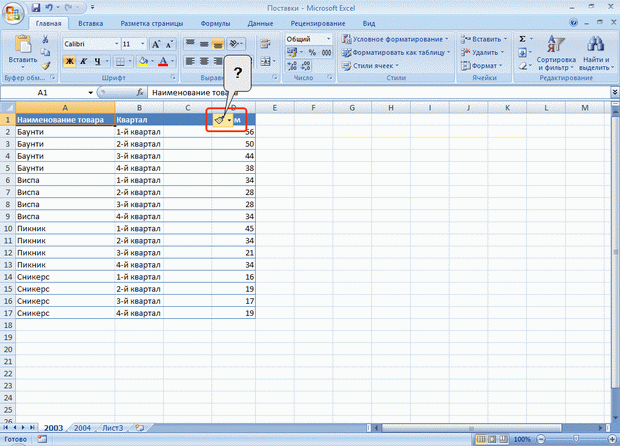Open the round Office button menu
This screenshot has height=446, width=620.
(13, 13)
